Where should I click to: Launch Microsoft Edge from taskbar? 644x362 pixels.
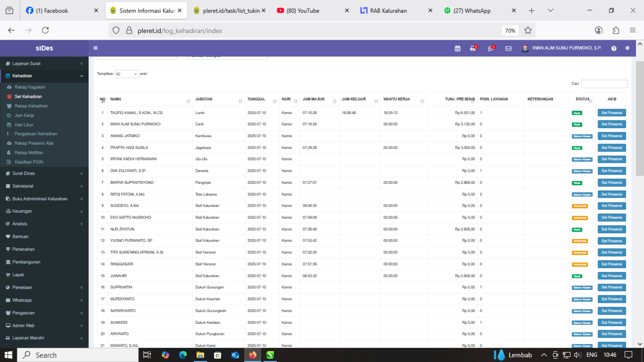[x=183, y=355]
